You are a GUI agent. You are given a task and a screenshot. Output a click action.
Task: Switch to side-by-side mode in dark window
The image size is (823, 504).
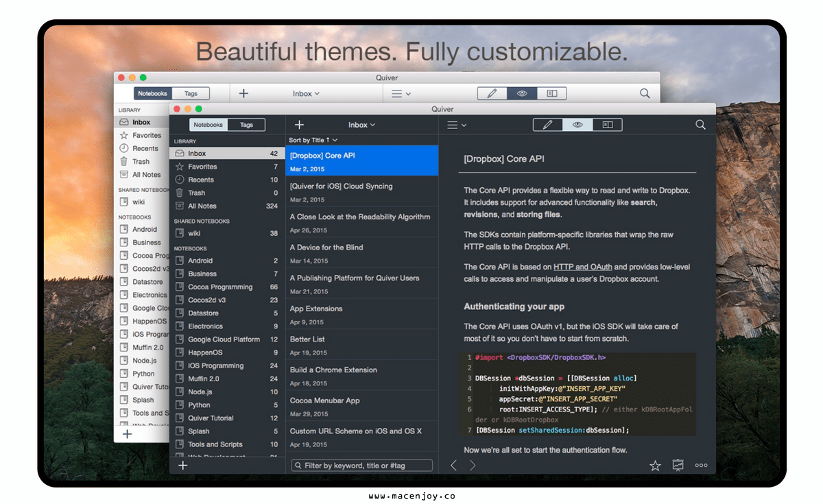pos(607,125)
